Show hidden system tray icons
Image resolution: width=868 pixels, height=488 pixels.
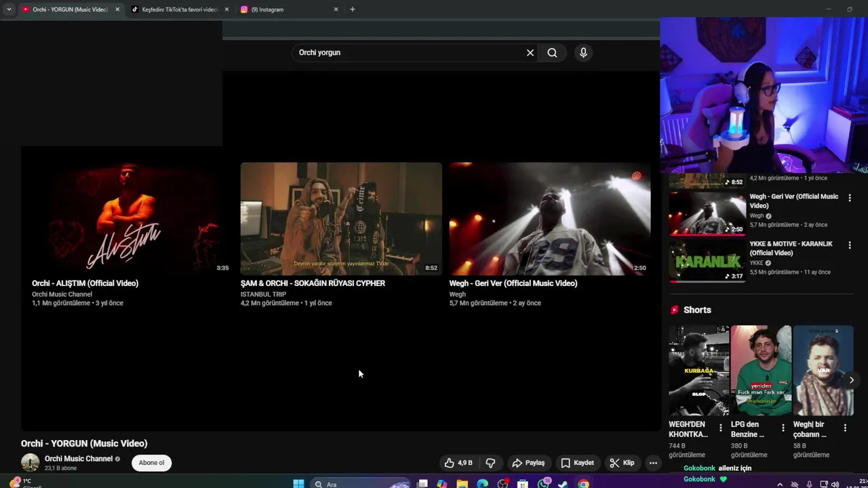780,485
